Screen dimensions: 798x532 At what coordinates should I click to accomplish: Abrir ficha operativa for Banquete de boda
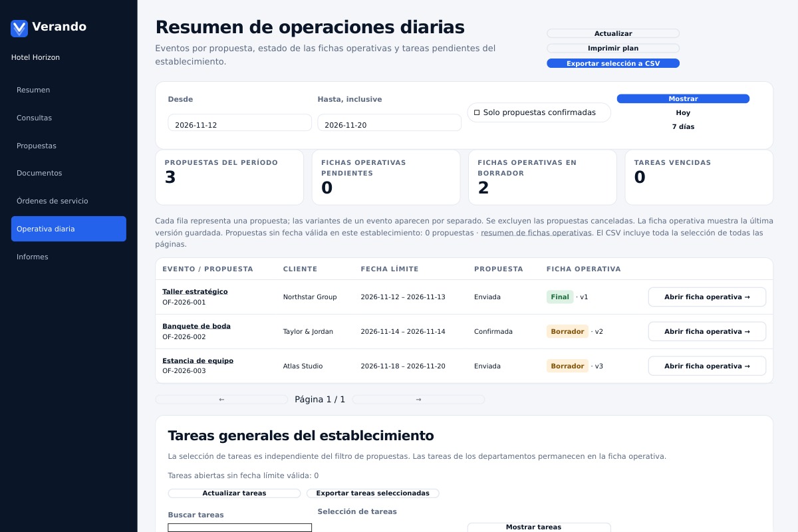point(707,331)
